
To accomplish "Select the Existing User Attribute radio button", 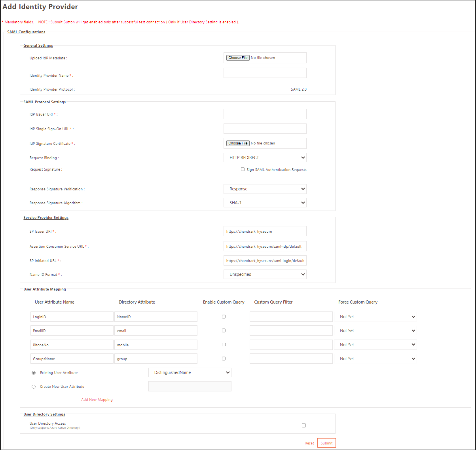I will (34, 373).
